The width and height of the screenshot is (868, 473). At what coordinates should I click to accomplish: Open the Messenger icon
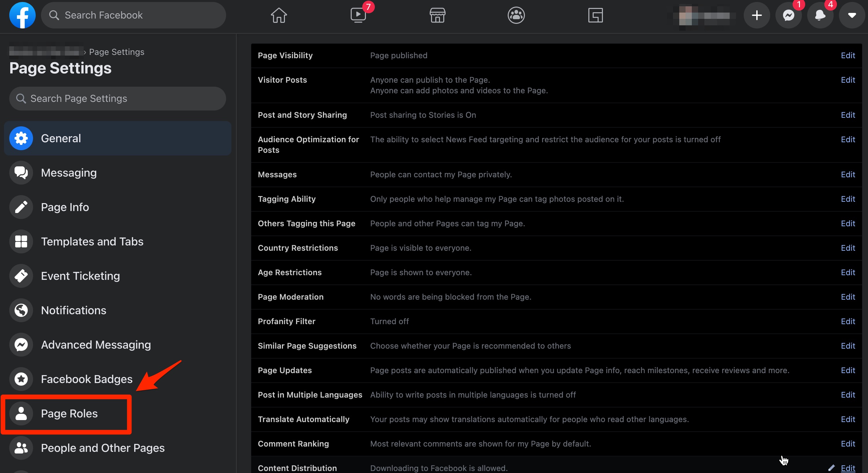click(788, 15)
